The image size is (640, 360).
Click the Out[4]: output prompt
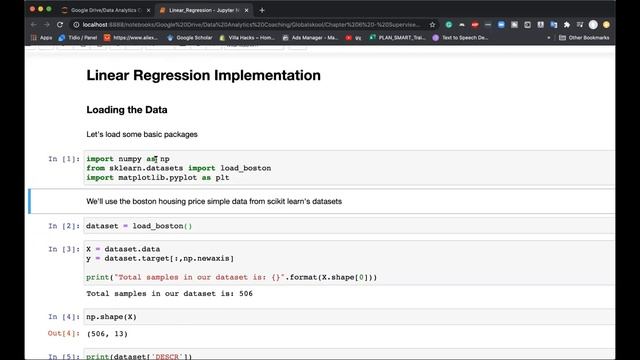(x=64, y=333)
